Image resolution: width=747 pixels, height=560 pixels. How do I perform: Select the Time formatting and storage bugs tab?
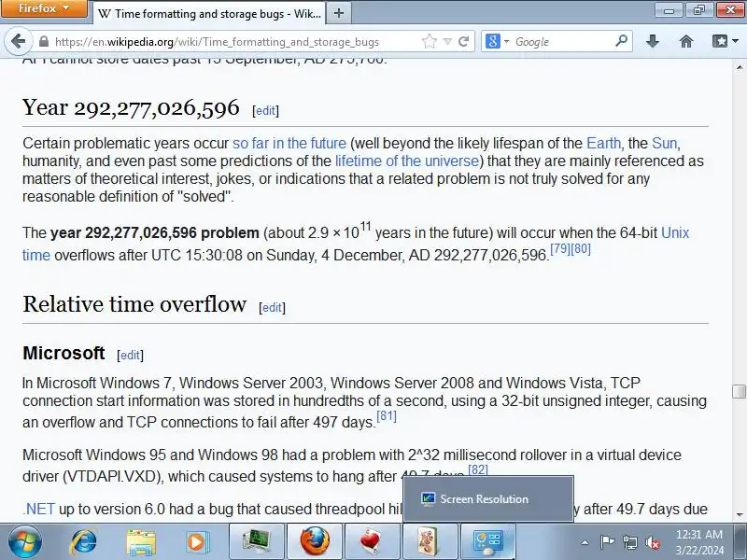[208, 13]
